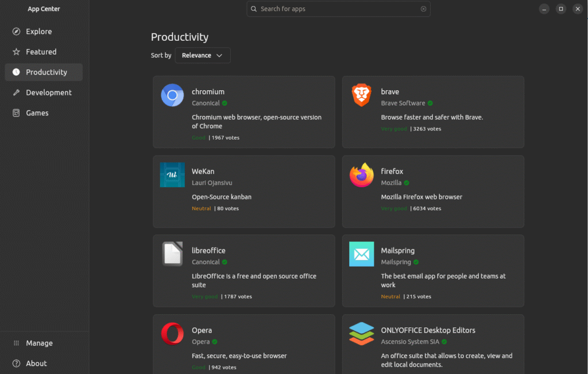Click the Explore compass icon in sidebar
588x374 pixels.
[x=16, y=31]
